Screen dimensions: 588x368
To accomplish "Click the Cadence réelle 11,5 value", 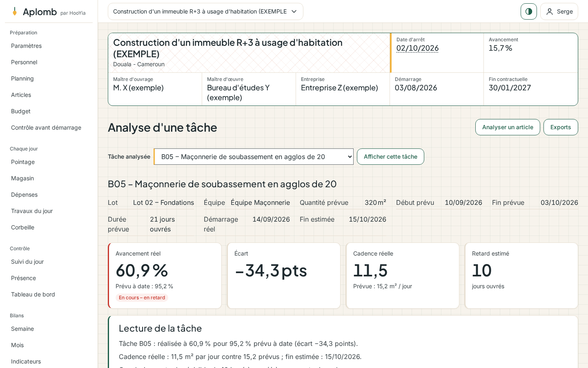I will coord(370,270).
